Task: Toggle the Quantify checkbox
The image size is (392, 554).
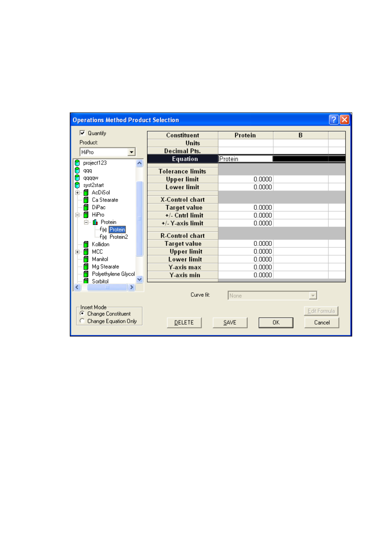Action: [83, 133]
